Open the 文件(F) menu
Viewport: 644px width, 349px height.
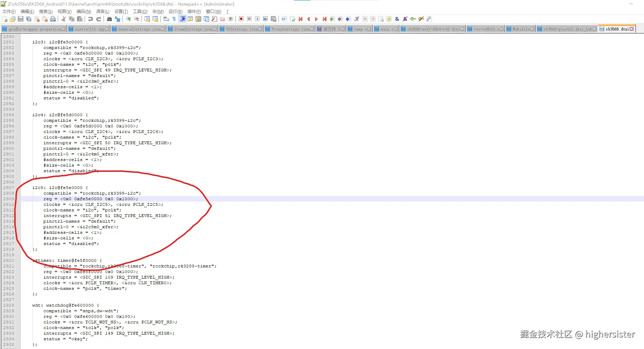click(9, 12)
